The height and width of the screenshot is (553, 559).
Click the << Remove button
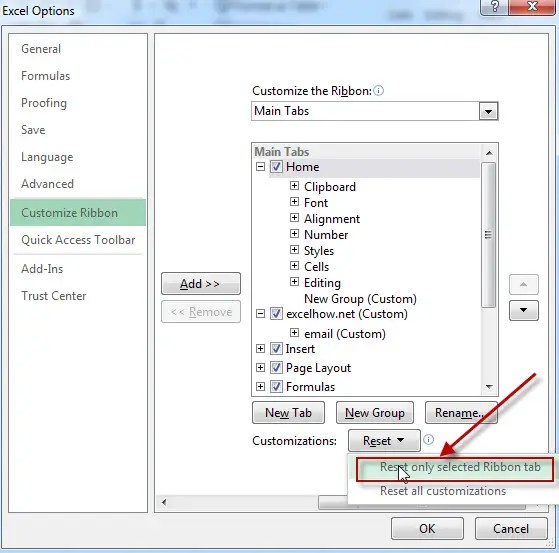click(201, 312)
